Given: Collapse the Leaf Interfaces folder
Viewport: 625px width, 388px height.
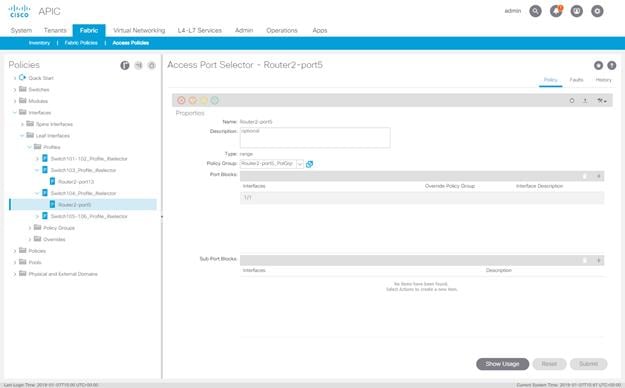Looking at the screenshot, I should click(x=22, y=136).
